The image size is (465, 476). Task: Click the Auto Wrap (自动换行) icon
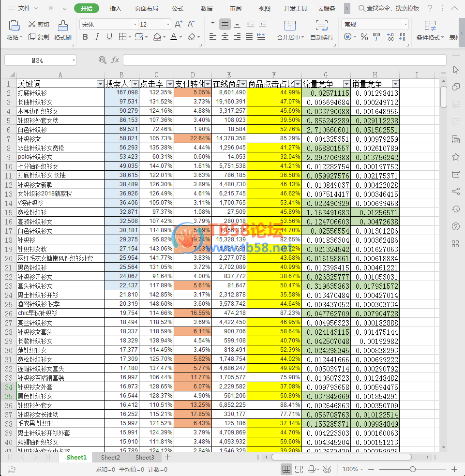pyautogui.click(x=321, y=26)
